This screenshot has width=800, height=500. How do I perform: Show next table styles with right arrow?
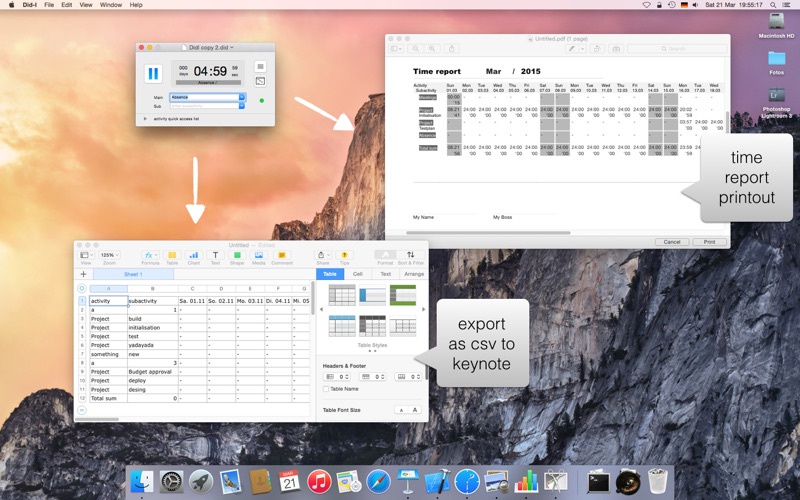423,309
